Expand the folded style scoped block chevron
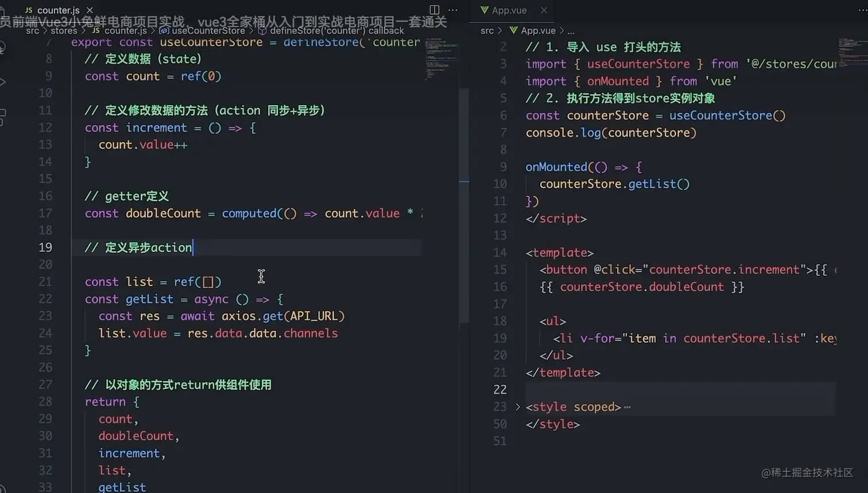The image size is (868, 493). 518,407
